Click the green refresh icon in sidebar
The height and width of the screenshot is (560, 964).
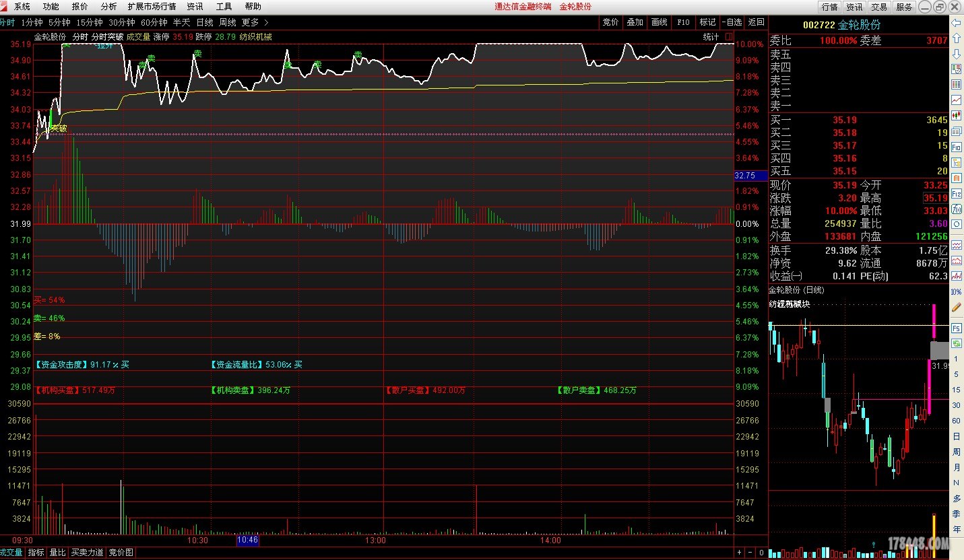[956, 343]
